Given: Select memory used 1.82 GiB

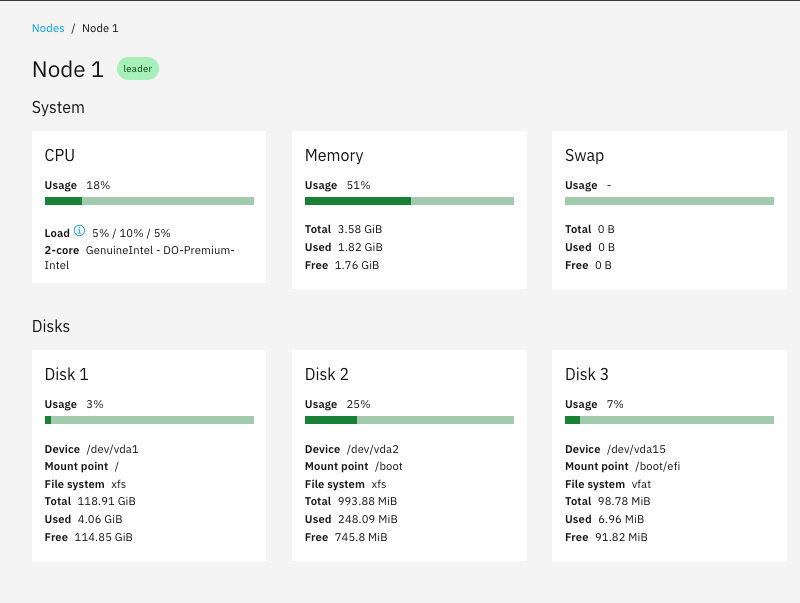Looking at the screenshot, I should click(360, 247).
